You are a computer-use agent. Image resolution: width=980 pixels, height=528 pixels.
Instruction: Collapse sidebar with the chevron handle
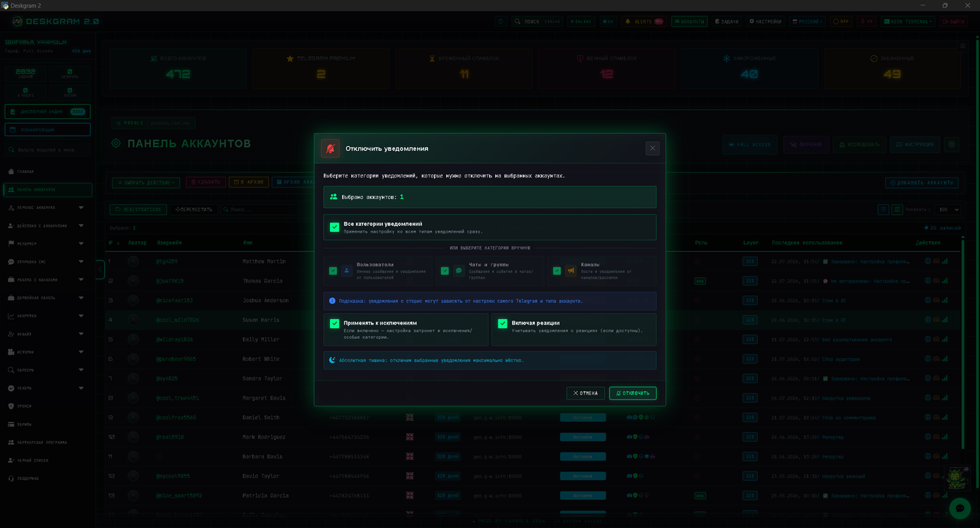click(100, 269)
